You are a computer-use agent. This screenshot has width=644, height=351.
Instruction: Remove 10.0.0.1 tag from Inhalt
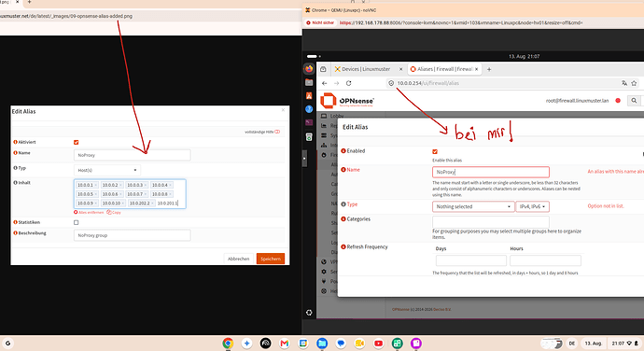click(x=96, y=185)
